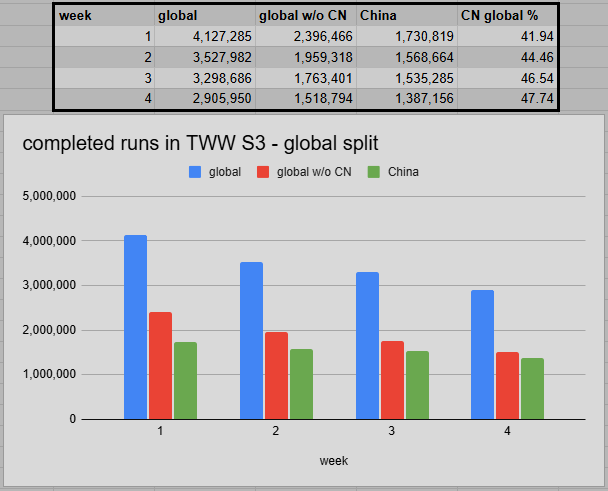Screen dimensions: 608x491
Task: Click cell containing 1,387,156
Action: (407, 99)
